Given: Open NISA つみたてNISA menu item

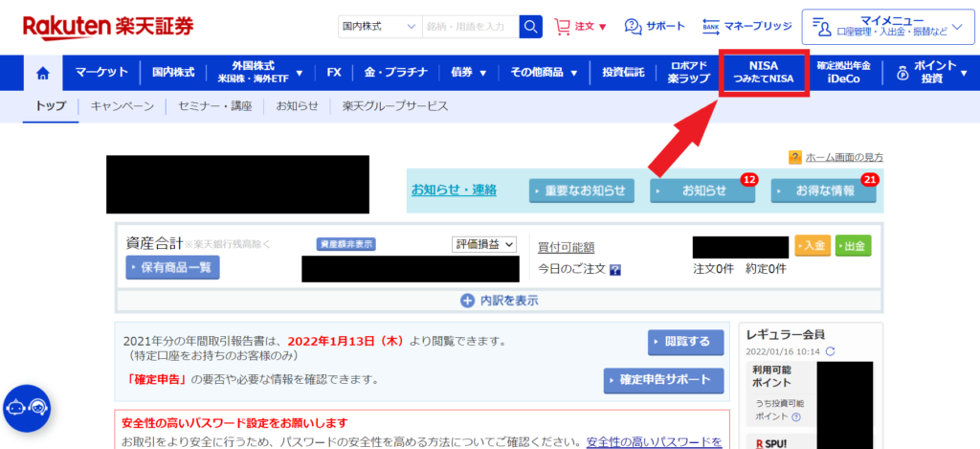Looking at the screenshot, I should (x=763, y=73).
